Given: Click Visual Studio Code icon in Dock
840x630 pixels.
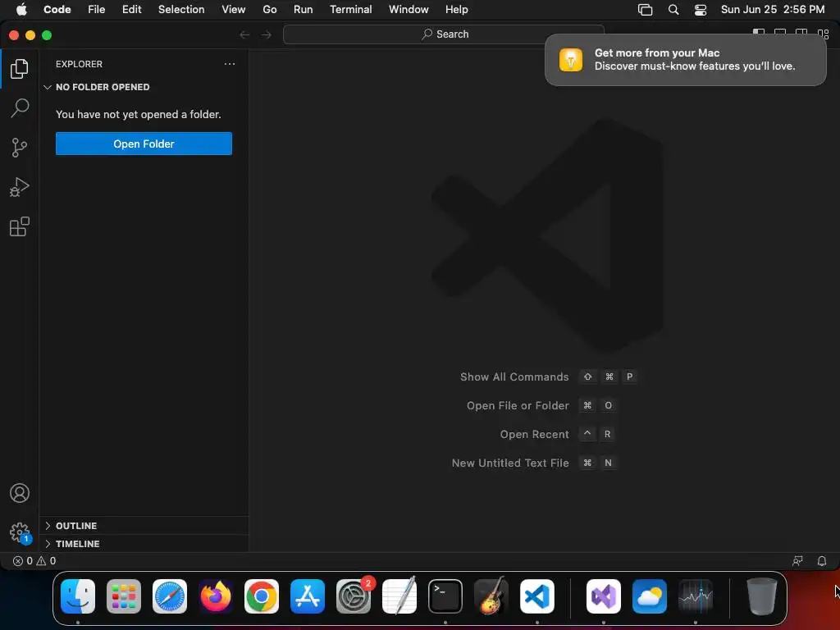Looking at the screenshot, I should [537, 596].
